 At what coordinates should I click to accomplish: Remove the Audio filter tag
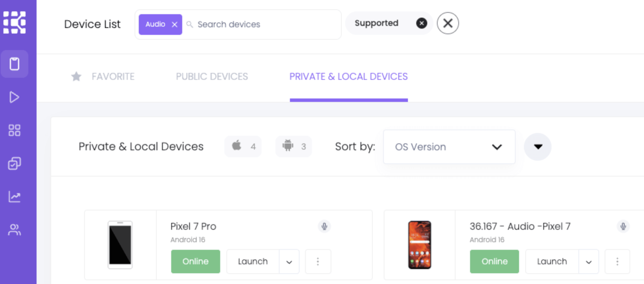175,24
